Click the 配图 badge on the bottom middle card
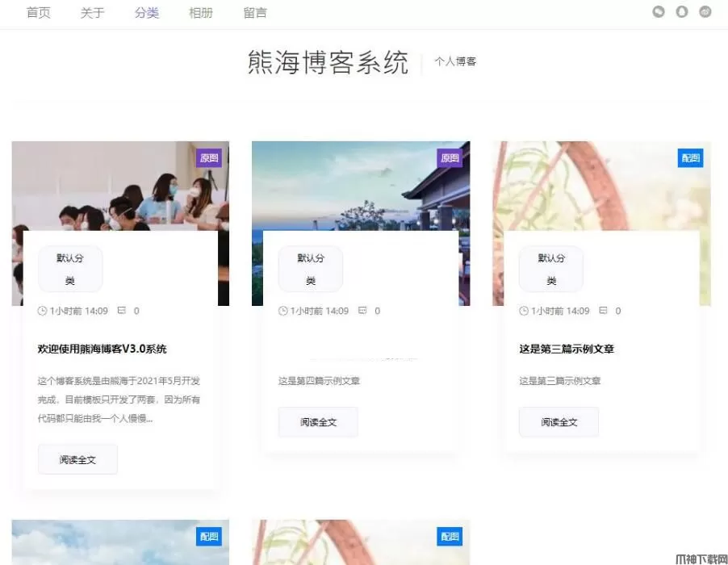The width and height of the screenshot is (728, 565). 450,536
